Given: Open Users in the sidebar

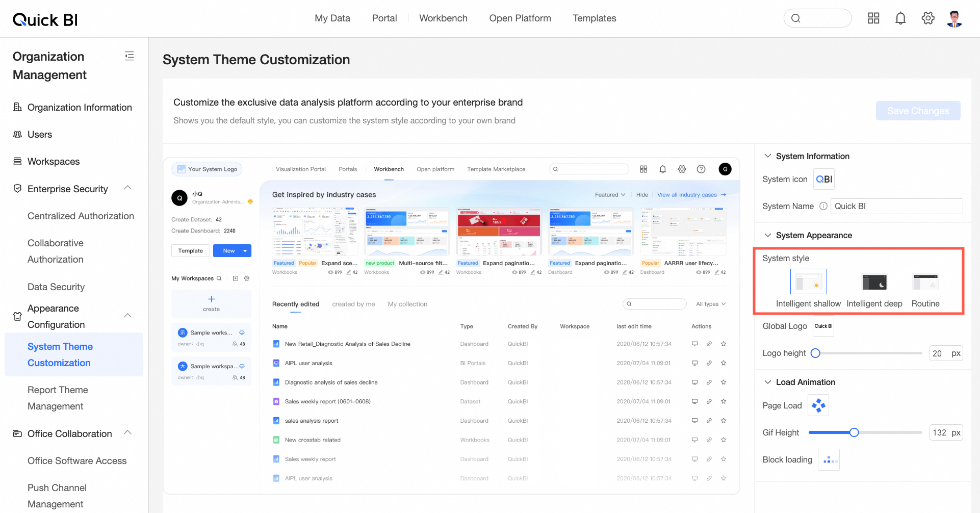Looking at the screenshot, I should pyautogui.click(x=40, y=134).
